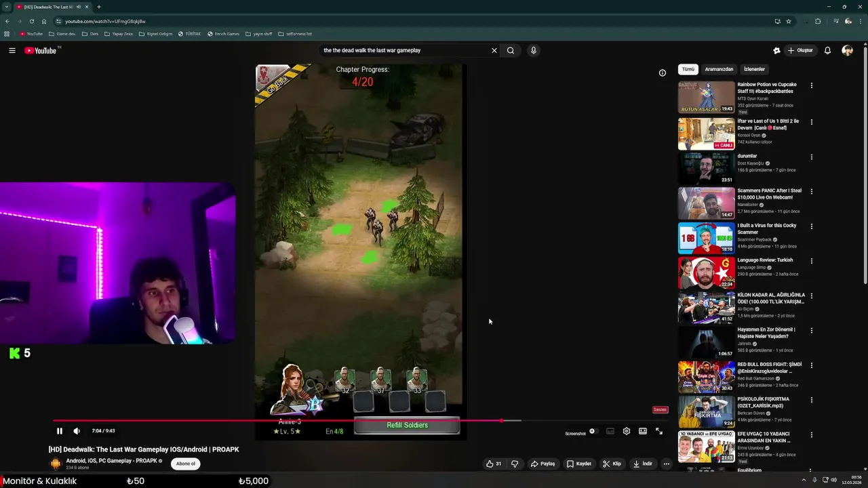Open a new browser tab
868x488 pixels.
99,7
